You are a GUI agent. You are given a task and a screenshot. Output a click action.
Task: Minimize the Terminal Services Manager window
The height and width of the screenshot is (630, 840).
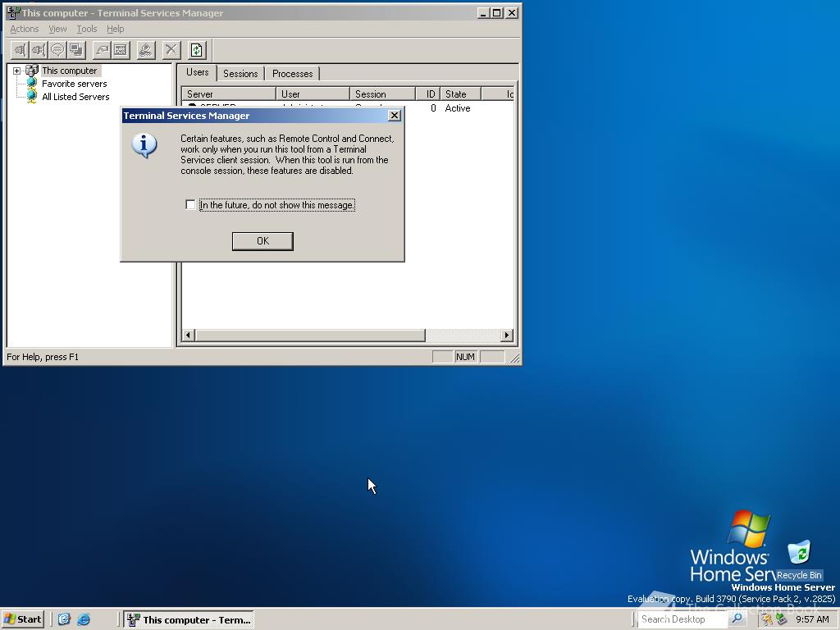click(484, 13)
